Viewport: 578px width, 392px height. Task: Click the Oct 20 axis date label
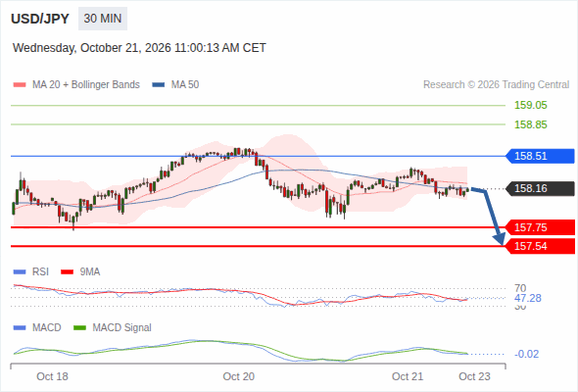coord(238,377)
